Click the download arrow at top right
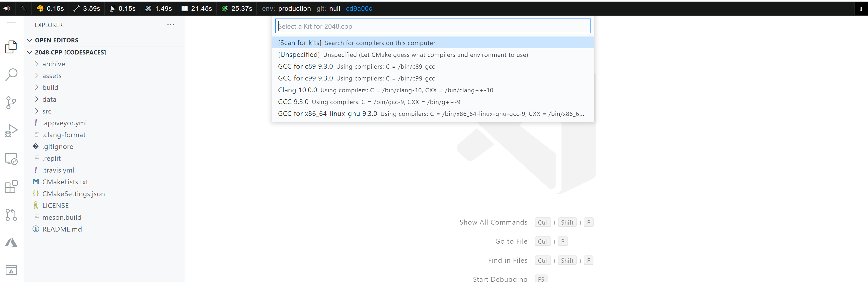Viewport: 868px width, 282px height. 861,9
